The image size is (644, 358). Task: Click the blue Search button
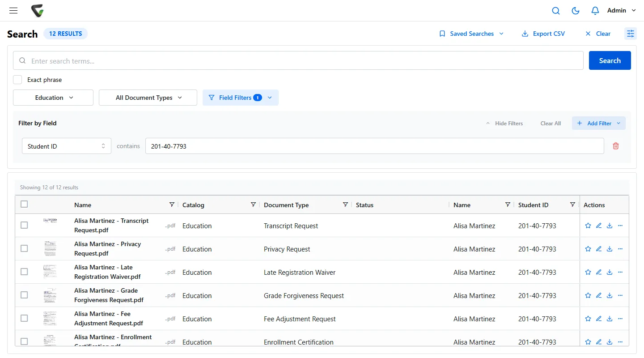click(610, 60)
